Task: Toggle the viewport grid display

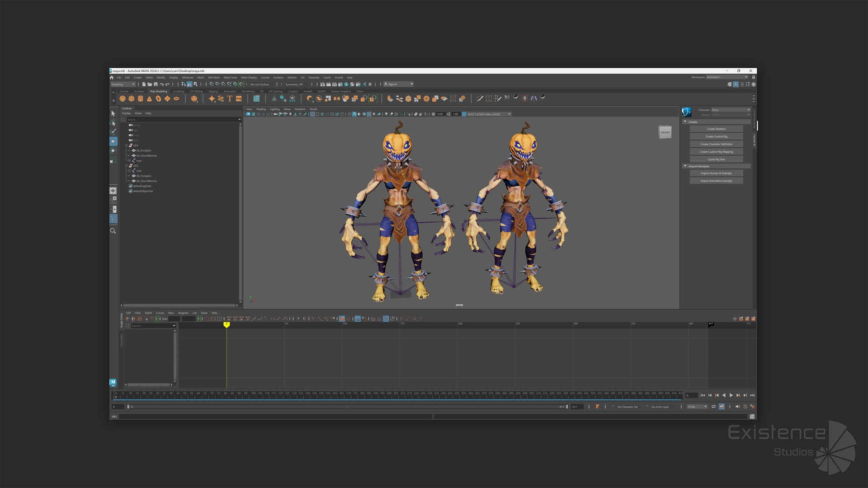Action: pos(312,114)
